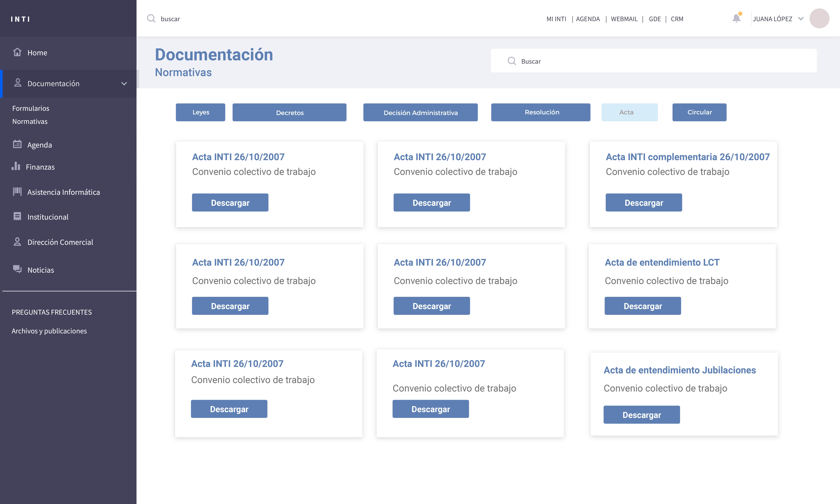Click the top bar search magnifier icon
This screenshot has width=840, height=504.
point(151,19)
